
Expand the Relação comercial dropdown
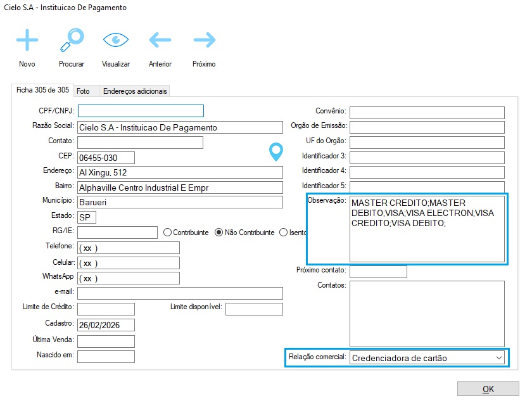click(497, 358)
